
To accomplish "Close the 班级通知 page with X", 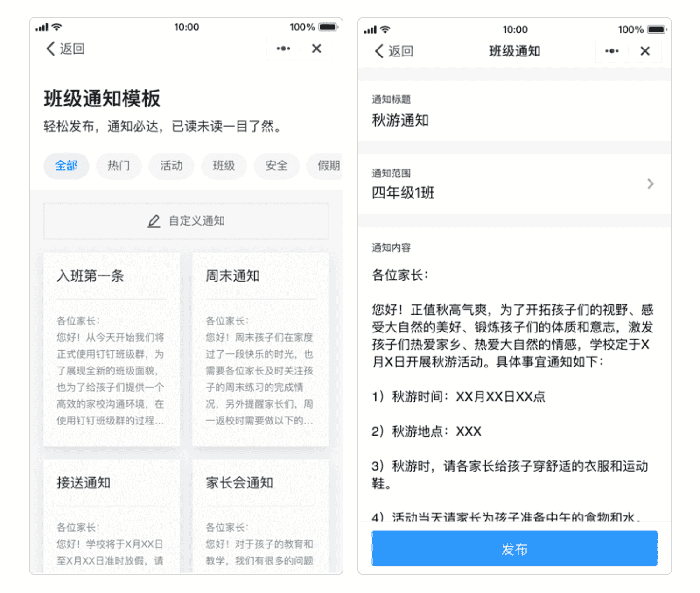I will tap(645, 51).
